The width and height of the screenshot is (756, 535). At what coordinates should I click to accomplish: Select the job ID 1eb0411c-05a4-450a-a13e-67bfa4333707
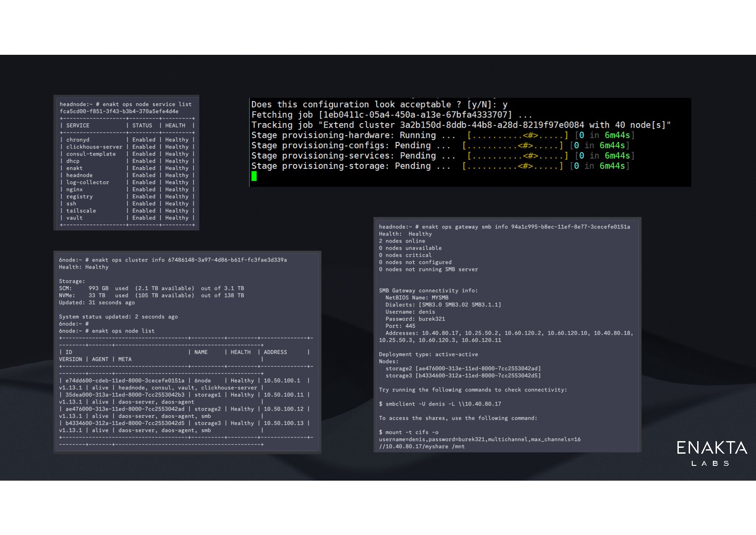[415, 115]
